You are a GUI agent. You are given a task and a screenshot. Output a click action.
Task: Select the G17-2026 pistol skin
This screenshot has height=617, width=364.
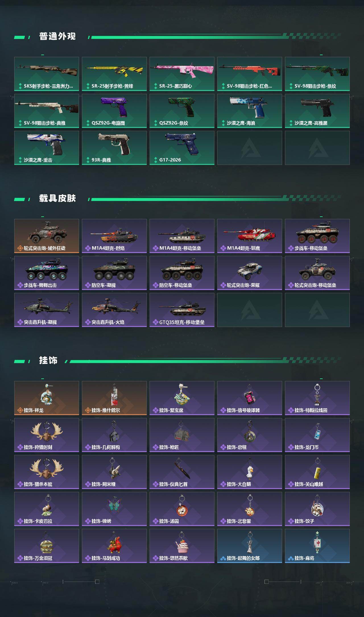tap(182, 148)
